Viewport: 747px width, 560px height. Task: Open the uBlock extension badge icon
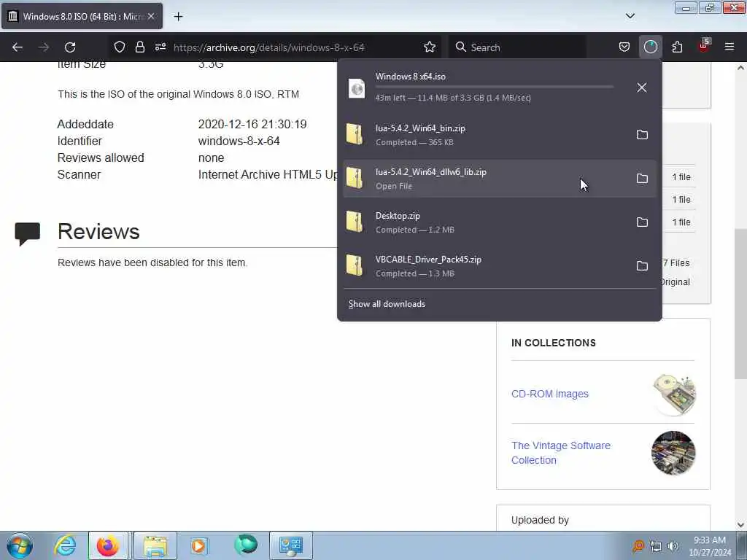click(x=704, y=46)
